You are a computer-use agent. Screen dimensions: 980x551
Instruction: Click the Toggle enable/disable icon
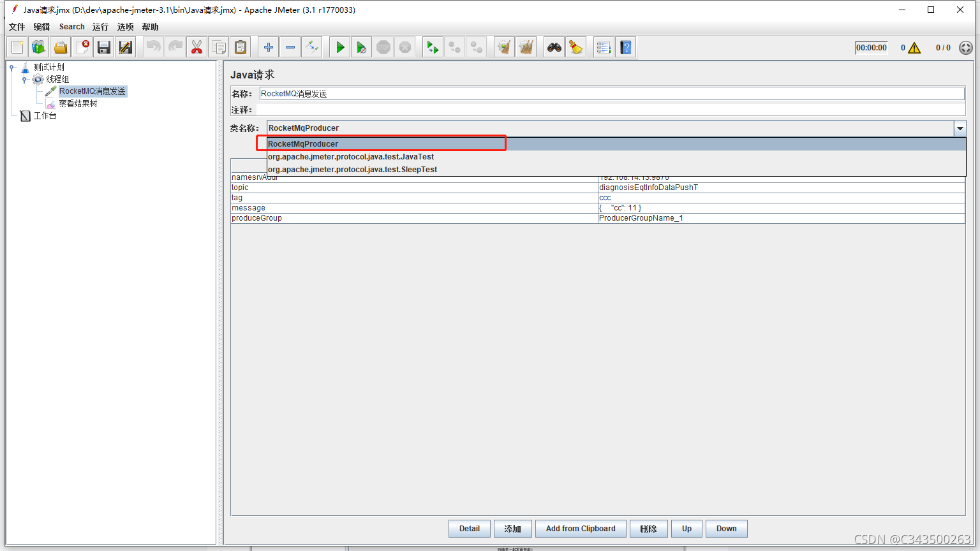(x=312, y=47)
